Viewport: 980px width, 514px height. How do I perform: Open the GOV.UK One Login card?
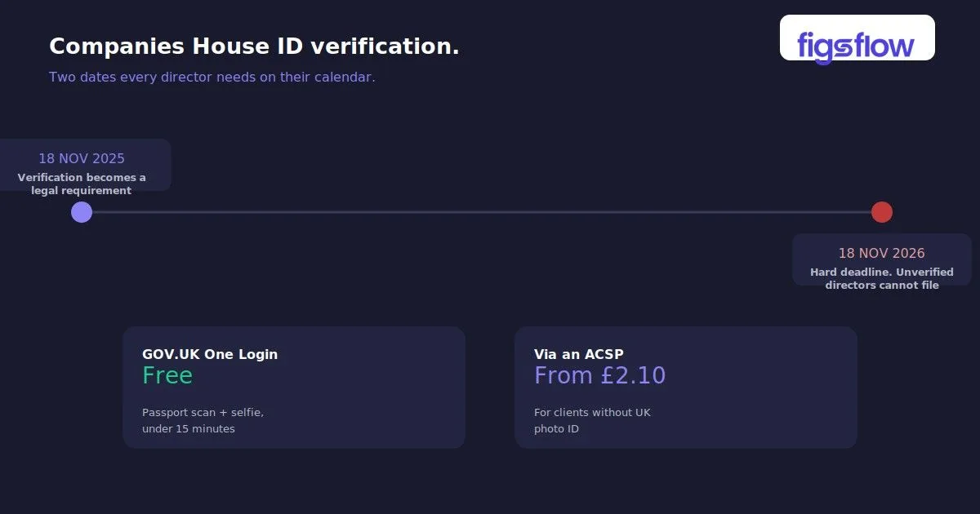pos(294,388)
